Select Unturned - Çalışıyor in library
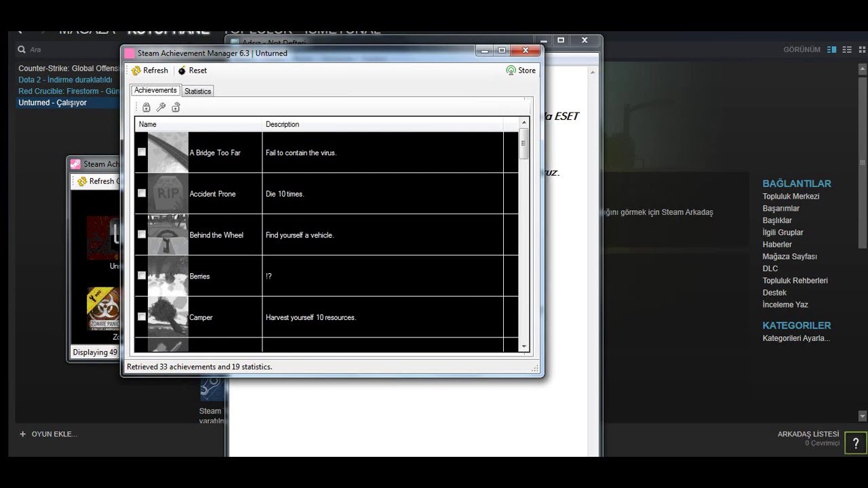 pos(53,103)
